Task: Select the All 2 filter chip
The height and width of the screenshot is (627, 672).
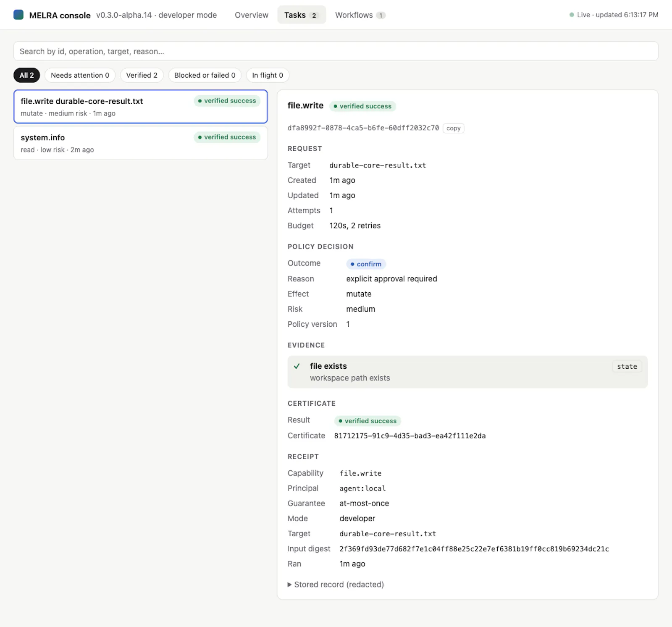Action: (26, 75)
